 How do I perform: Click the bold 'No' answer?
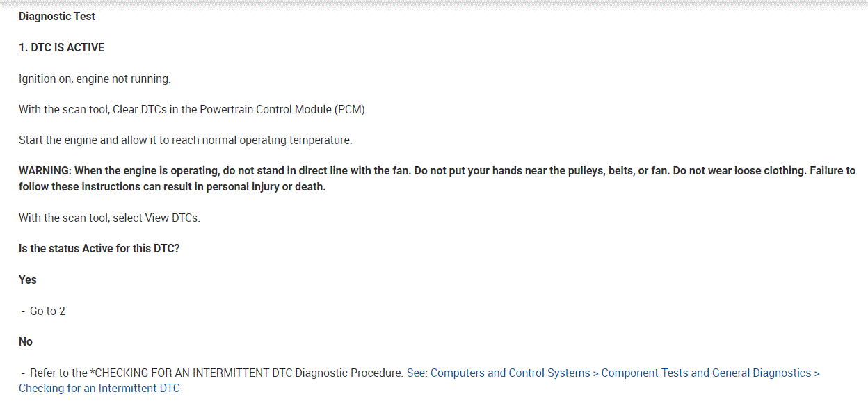(26, 341)
